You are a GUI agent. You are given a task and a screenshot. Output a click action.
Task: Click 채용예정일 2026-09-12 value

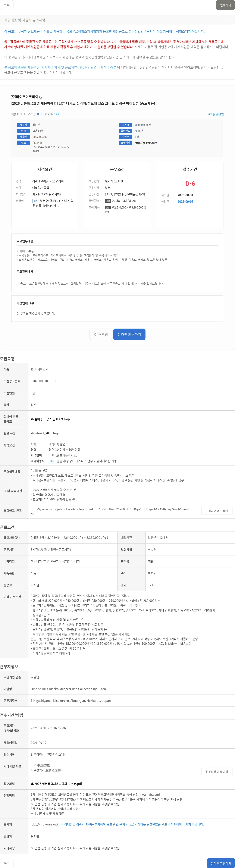point(38,743)
